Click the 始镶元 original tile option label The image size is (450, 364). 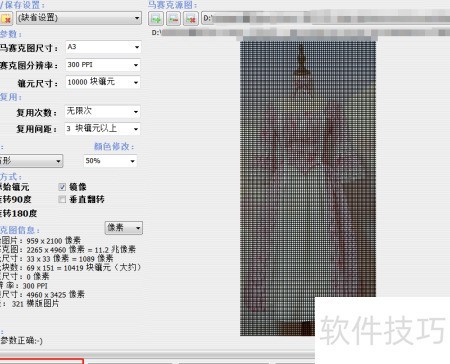pos(15,187)
